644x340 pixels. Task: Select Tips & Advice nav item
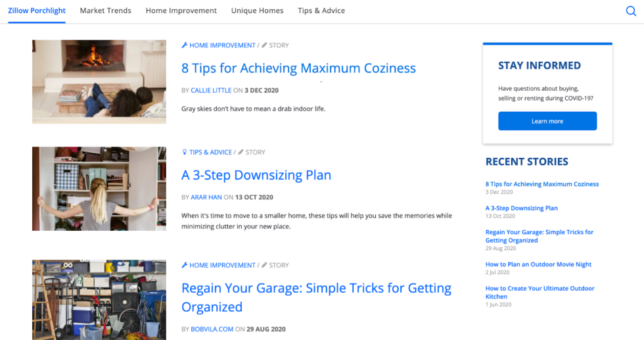(321, 11)
